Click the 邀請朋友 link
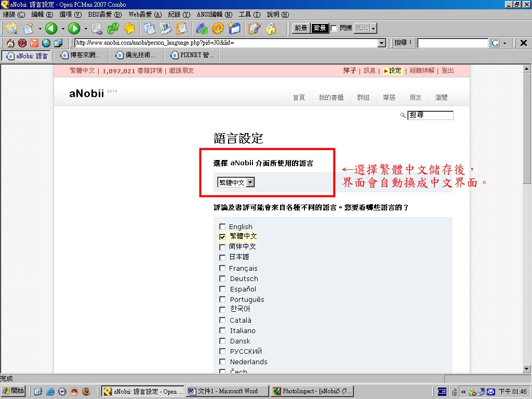532x399 pixels. pyautogui.click(x=181, y=71)
